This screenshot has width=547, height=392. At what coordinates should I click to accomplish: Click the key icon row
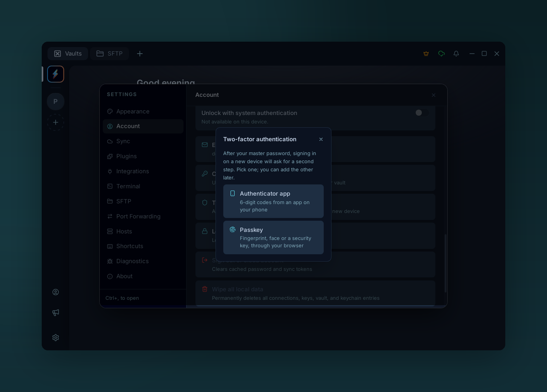pyautogui.click(x=205, y=173)
